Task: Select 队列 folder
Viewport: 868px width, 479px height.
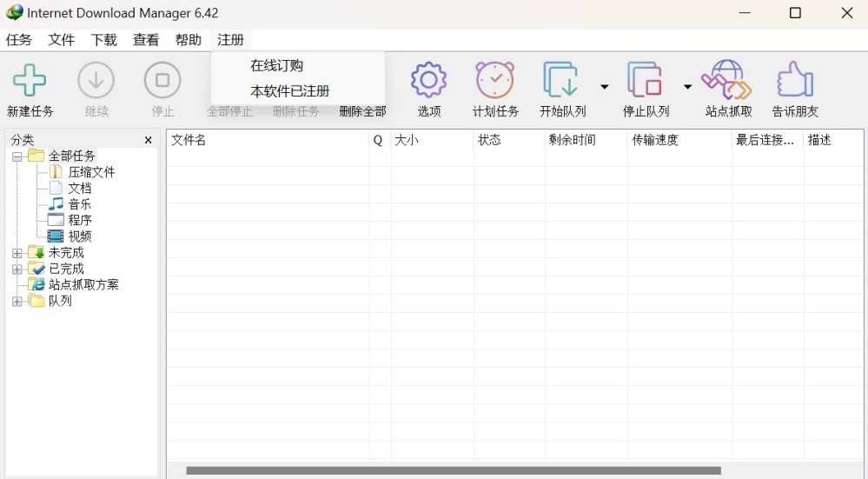Action: click(x=60, y=301)
